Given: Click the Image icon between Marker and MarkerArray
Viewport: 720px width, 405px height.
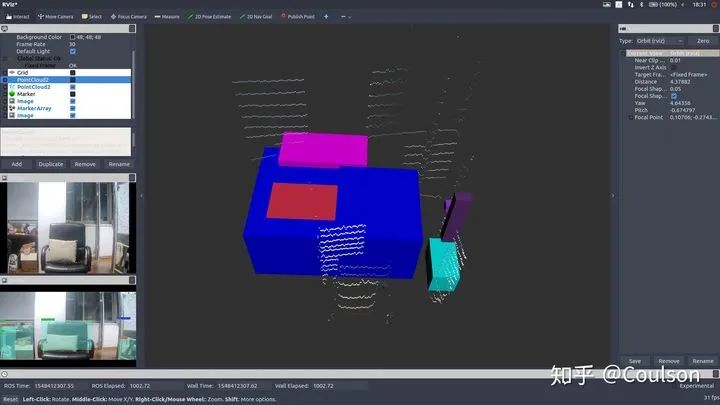Looking at the screenshot, I should 12,101.
